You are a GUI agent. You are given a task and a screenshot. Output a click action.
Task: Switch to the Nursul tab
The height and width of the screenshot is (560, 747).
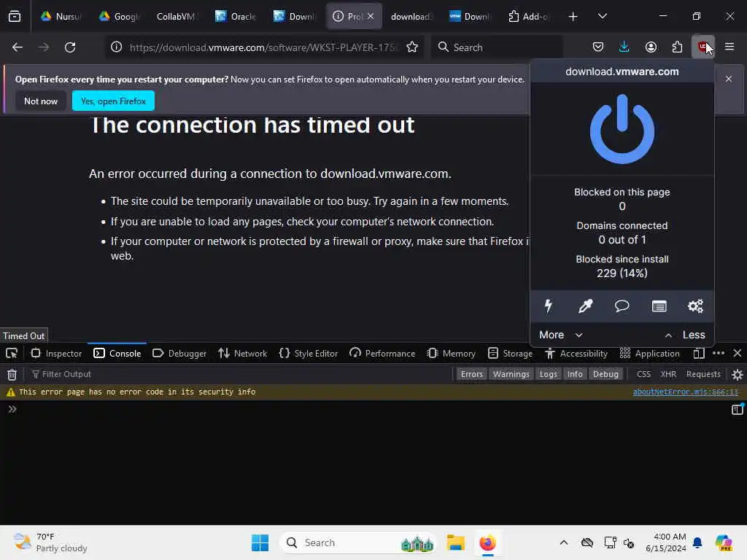pos(61,16)
